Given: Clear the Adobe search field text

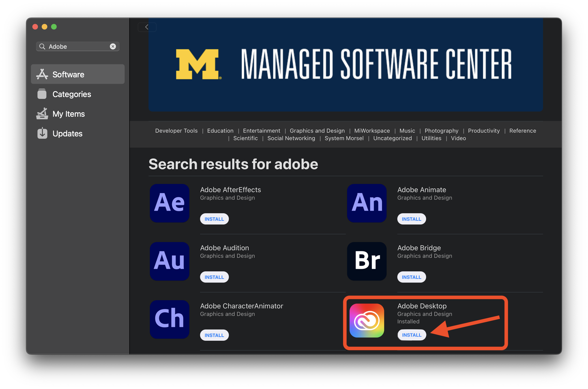Looking at the screenshot, I should 113,46.
